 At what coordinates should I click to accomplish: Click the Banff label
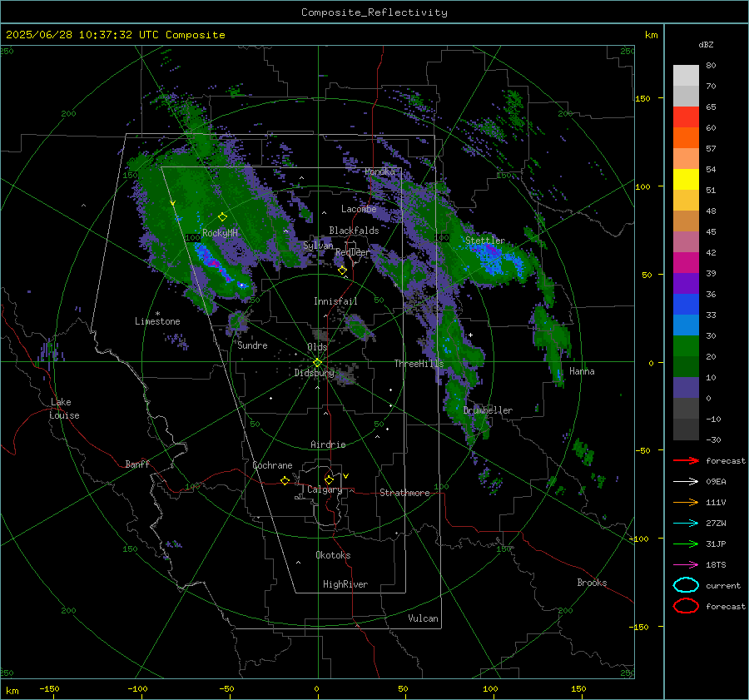(137, 464)
